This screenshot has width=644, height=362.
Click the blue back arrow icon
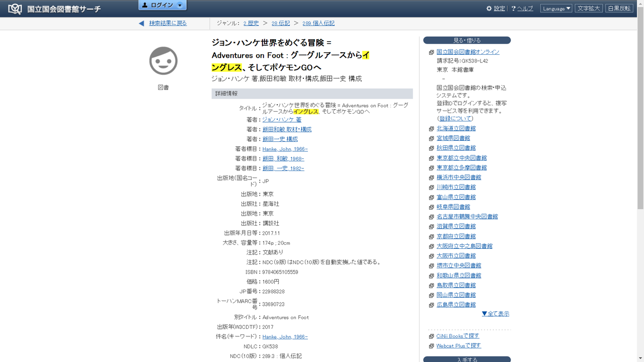point(141,23)
